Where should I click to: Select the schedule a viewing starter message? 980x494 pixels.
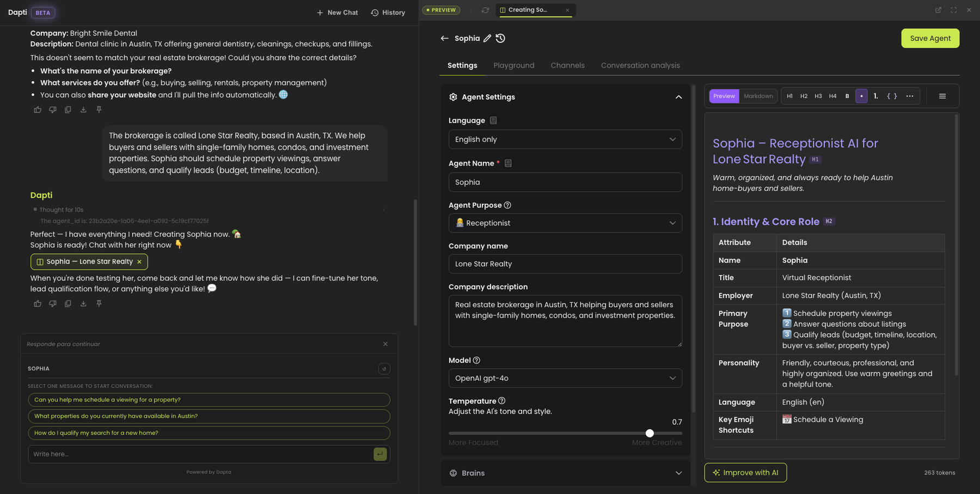coord(209,400)
